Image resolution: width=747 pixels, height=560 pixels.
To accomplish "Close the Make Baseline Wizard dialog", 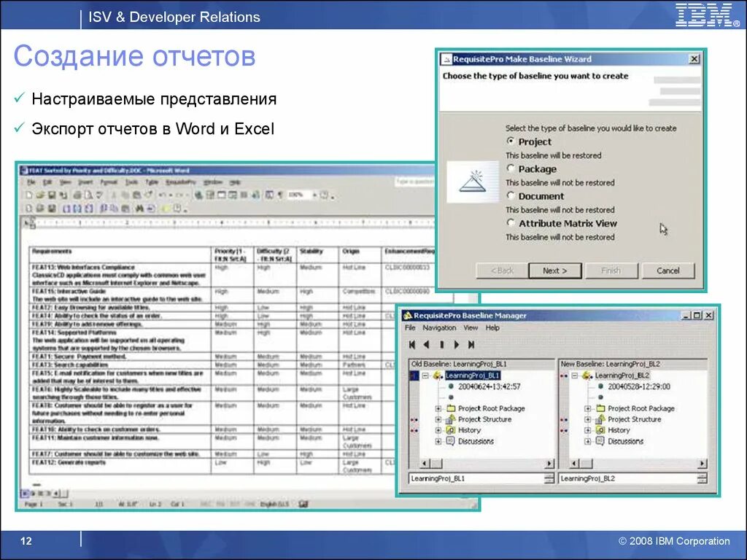I will click(694, 58).
